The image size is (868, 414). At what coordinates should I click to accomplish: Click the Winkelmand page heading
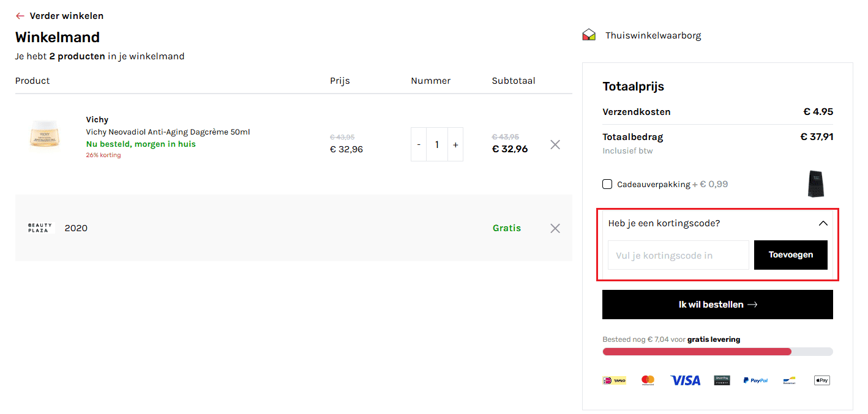[58, 37]
